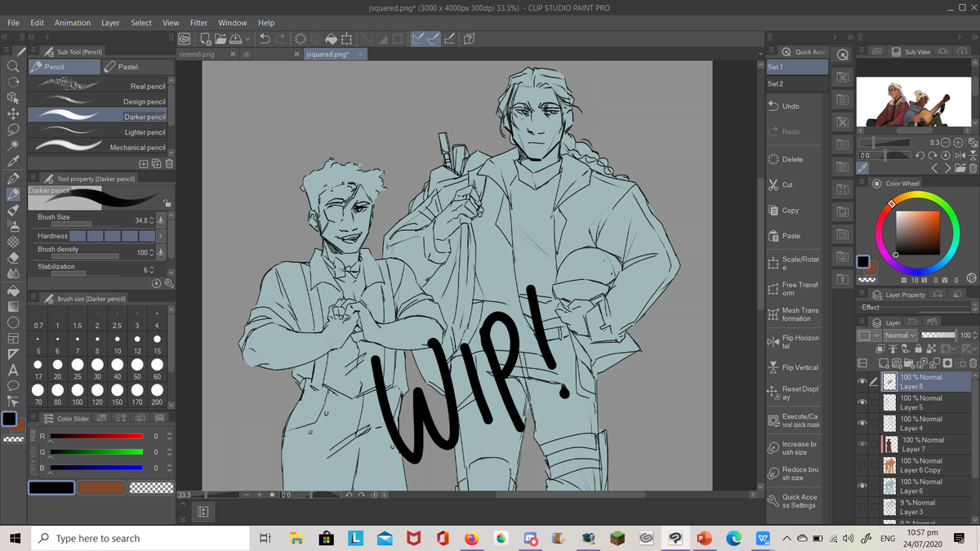Viewport: 980px width, 551px height.
Task: Toggle Snap to Special Ruler in command bar
Action: (433, 38)
